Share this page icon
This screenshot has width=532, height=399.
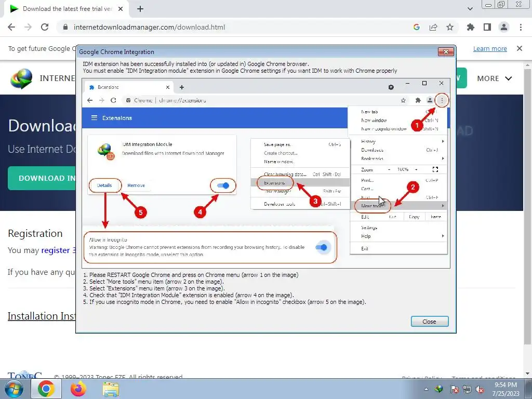[433, 27]
